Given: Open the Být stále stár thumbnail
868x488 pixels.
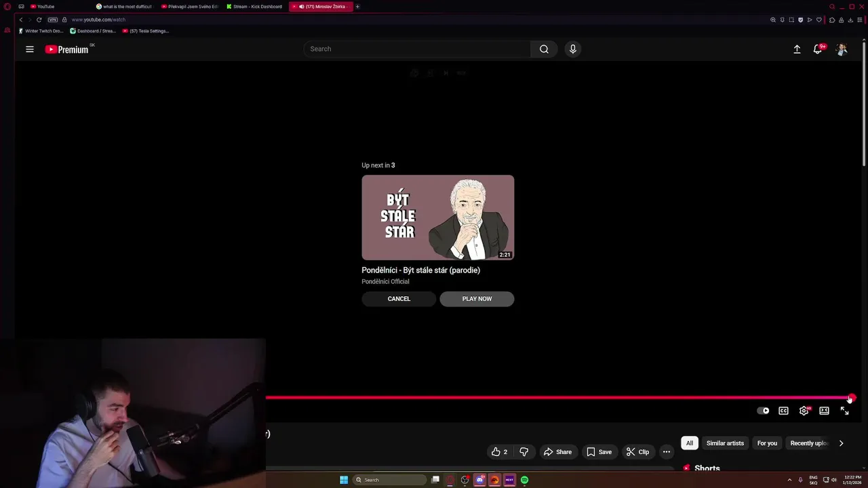Looking at the screenshot, I should [437, 218].
